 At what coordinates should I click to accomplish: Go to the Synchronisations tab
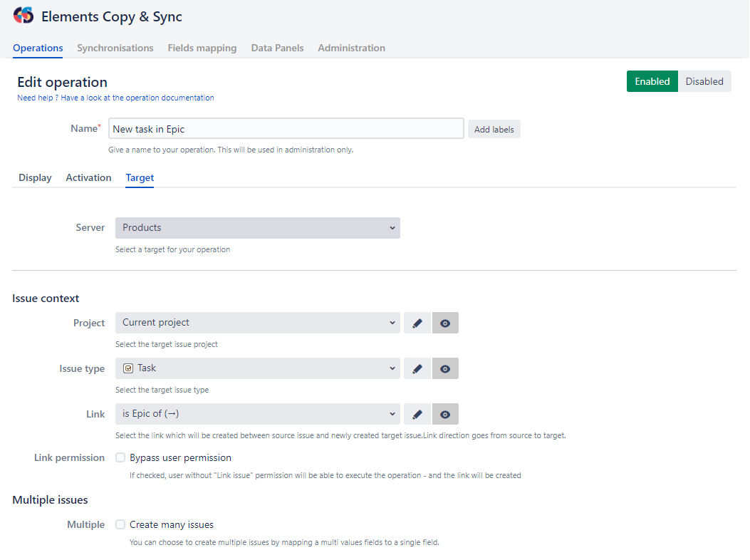115,48
